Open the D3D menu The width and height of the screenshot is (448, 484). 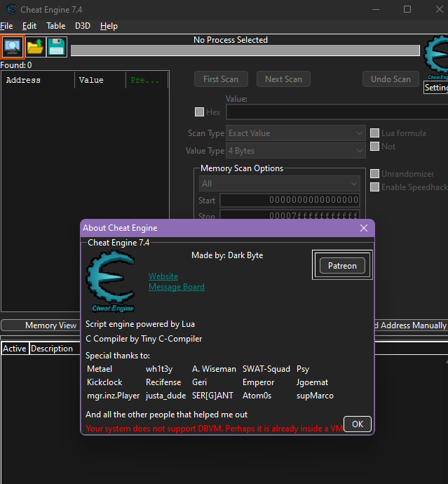point(83,26)
